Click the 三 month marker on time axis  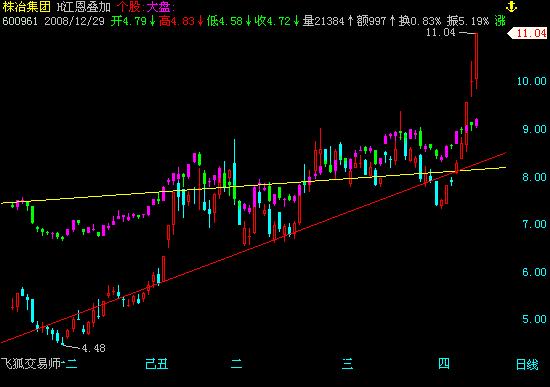pyautogui.click(x=347, y=364)
